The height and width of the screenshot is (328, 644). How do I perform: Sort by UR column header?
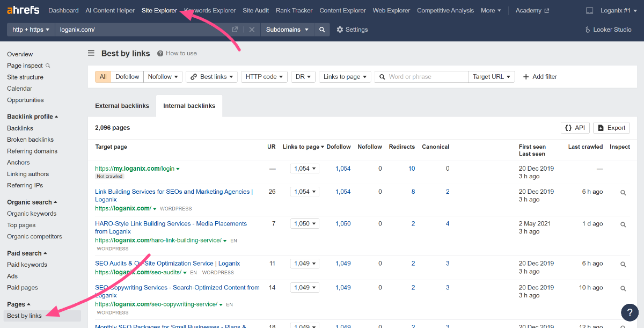(x=272, y=147)
